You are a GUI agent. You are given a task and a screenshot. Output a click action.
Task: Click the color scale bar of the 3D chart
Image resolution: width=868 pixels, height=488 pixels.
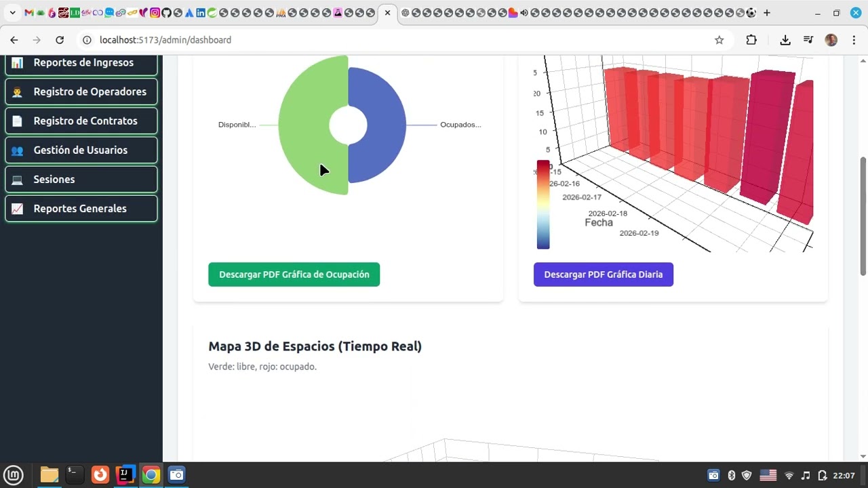[x=543, y=205]
